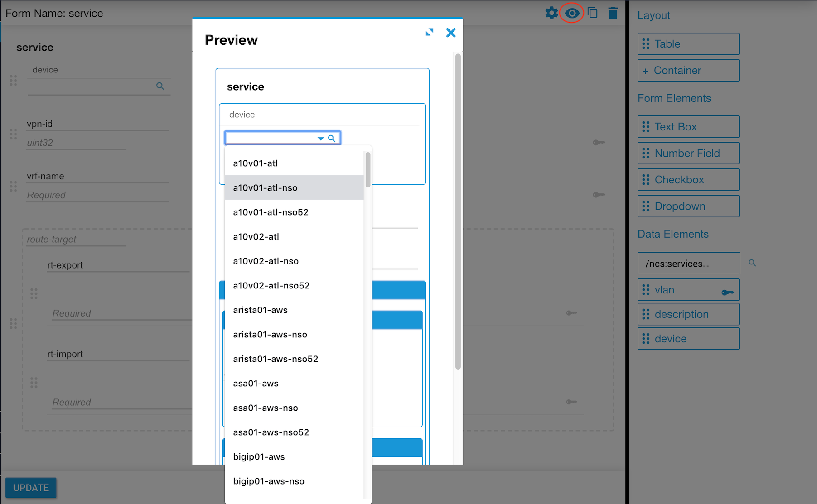Choose arista01-aws-nso52 in the device list
The height and width of the screenshot is (504, 817).
(294, 359)
